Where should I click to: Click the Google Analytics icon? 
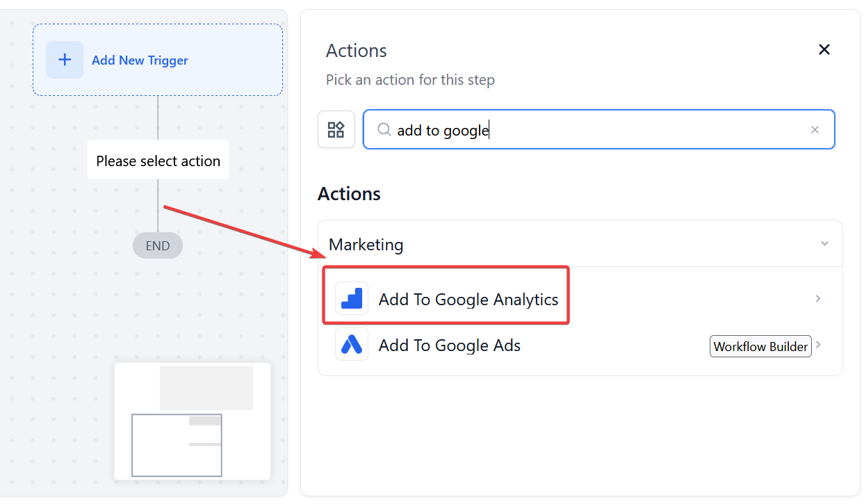click(x=352, y=299)
